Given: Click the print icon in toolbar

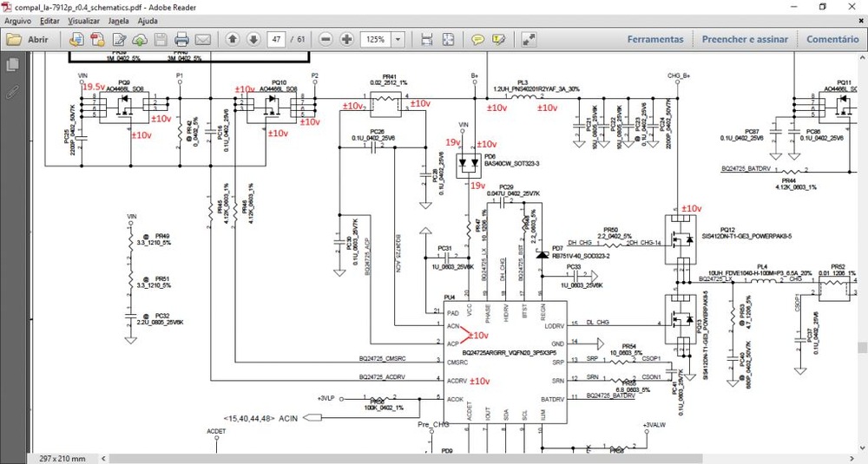Looking at the screenshot, I should [x=182, y=39].
